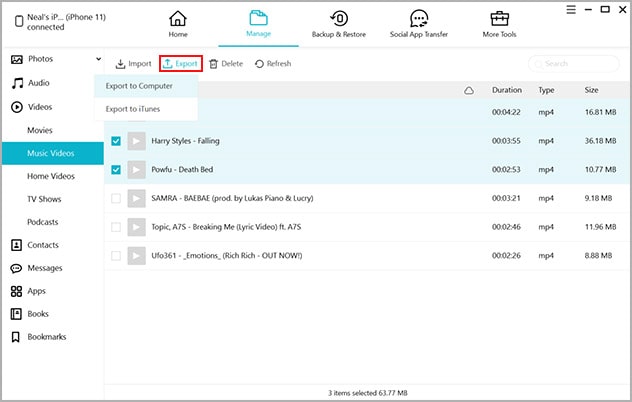Select Topic, A7S - Breaking Me (Lyric Video) title
This screenshot has width=632, height=402.
tap(226, 227)
